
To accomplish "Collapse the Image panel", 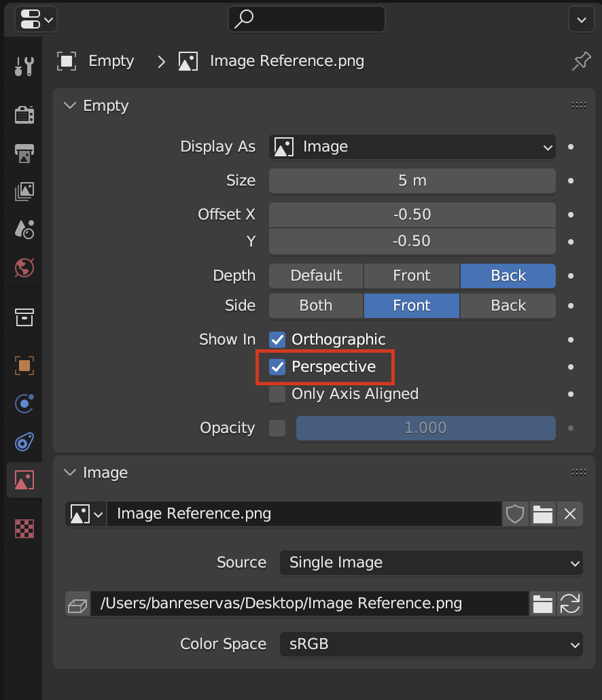I will pyautogui.click(x=69, y=473).
